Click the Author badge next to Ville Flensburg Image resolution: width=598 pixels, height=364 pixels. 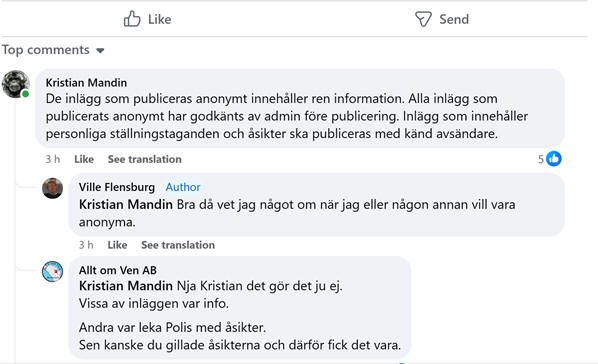(183, 187)
